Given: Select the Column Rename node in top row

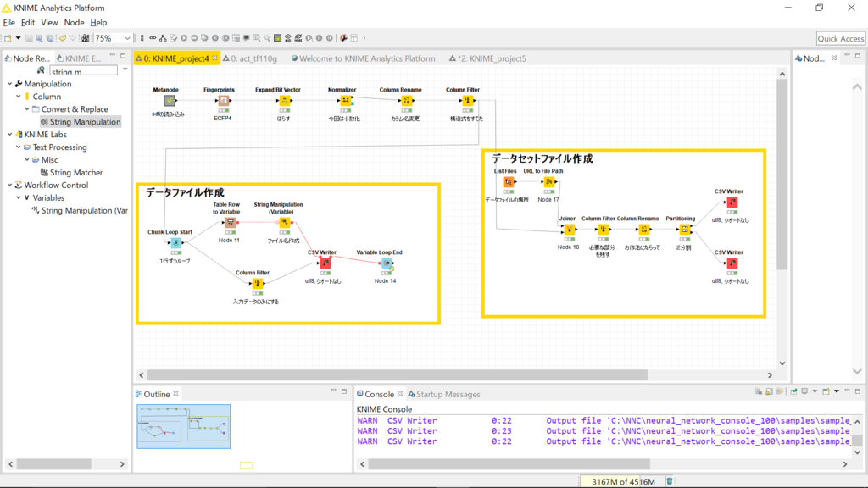Looking at the screenshot, I should 407,101.
